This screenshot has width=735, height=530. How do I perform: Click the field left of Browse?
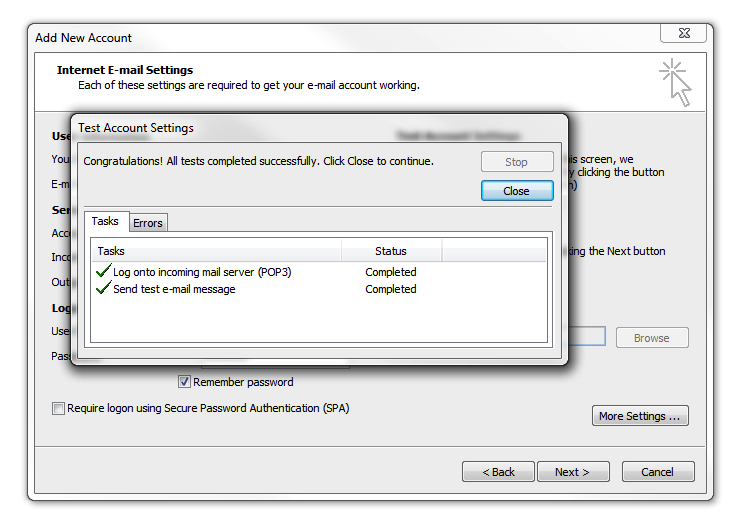[586, 336]
